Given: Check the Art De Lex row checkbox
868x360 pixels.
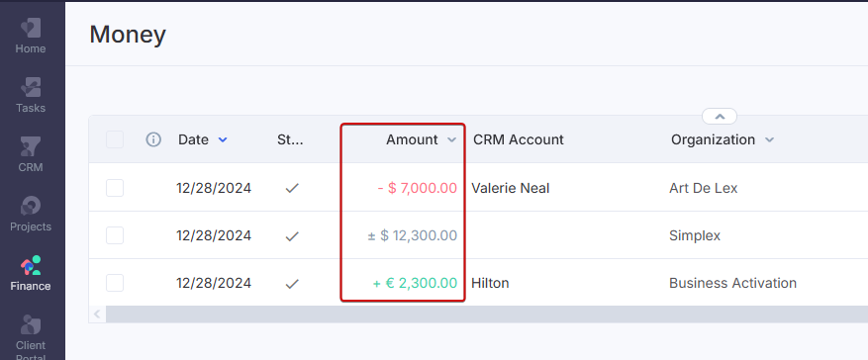Looking at the screenshot, I should click(115, 188).
